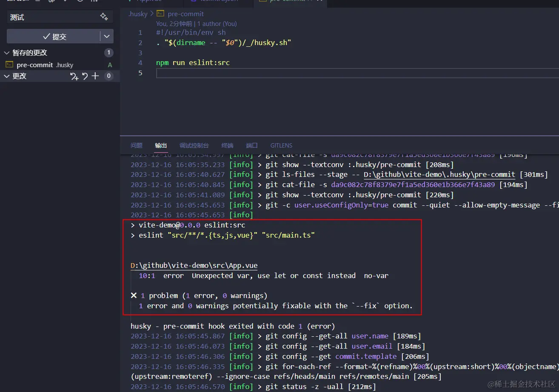Click the 提交 commit button
Image resolution: width=559 pixels, height=392 pixels.
(54, 37)
